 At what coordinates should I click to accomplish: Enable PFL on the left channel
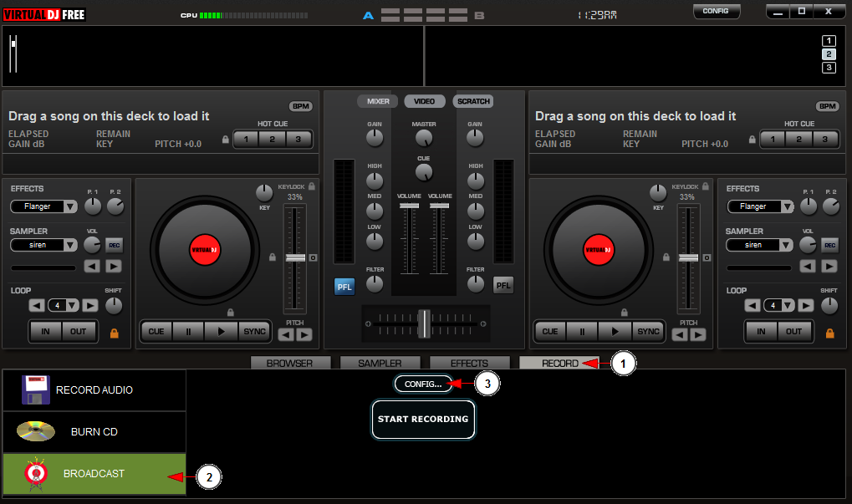click(x=344, y=287)
